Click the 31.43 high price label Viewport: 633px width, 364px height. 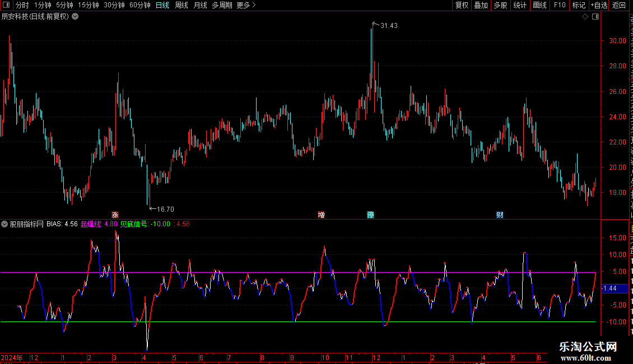click(x=389, y=26)
